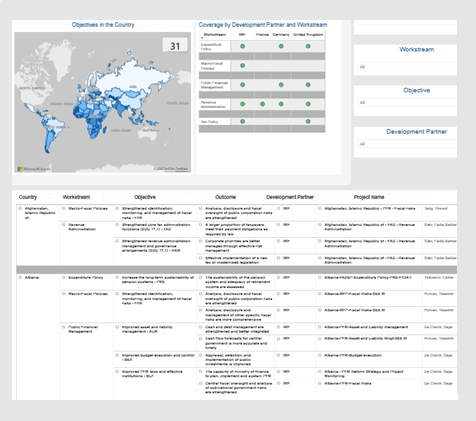Viewport: 476px width, 421px height.
Task: Click the Public Financial Management dot under United Kingdom
Action: pos(308,85)
